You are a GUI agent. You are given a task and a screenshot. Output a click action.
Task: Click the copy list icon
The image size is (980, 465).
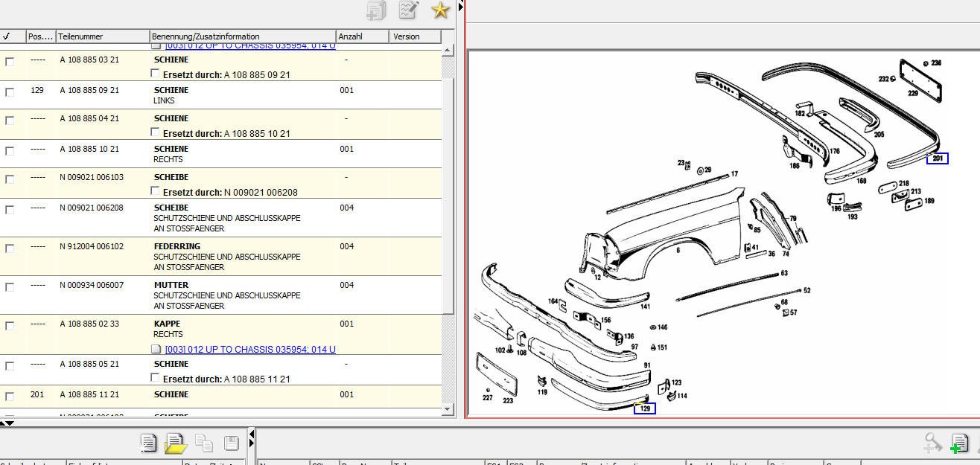204,443
